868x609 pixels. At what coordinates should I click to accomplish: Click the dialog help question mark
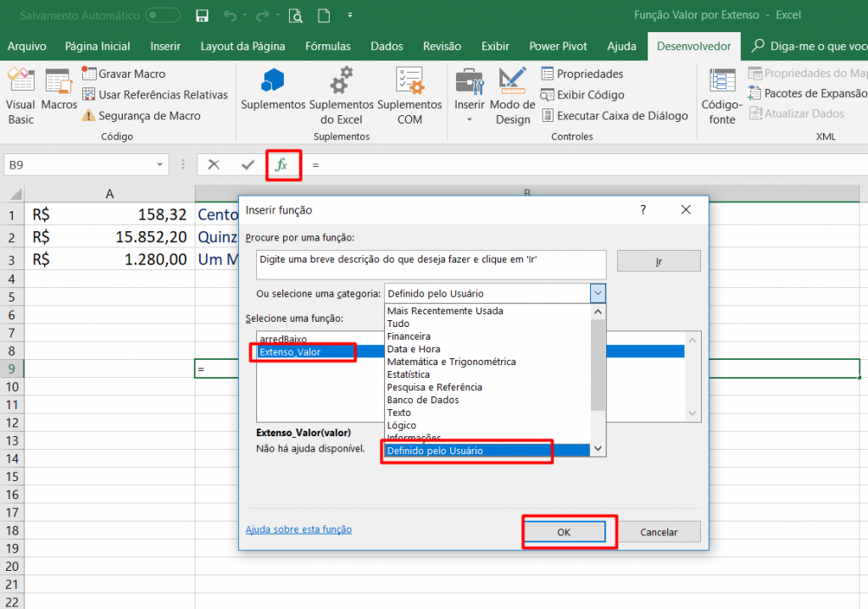click(x=643, y=210)
